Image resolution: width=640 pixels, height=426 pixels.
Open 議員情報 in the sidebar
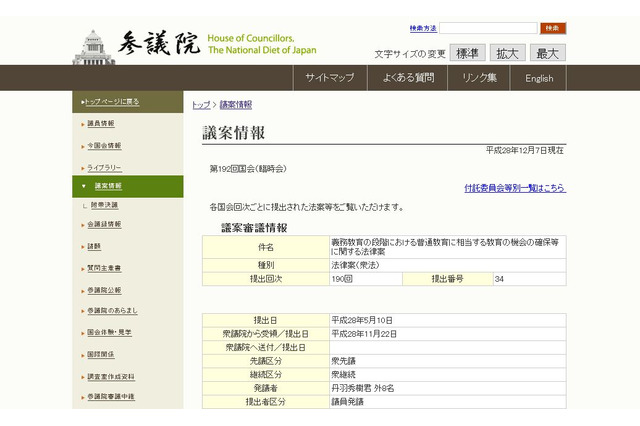pyautogui.click(x=101, y=123)
